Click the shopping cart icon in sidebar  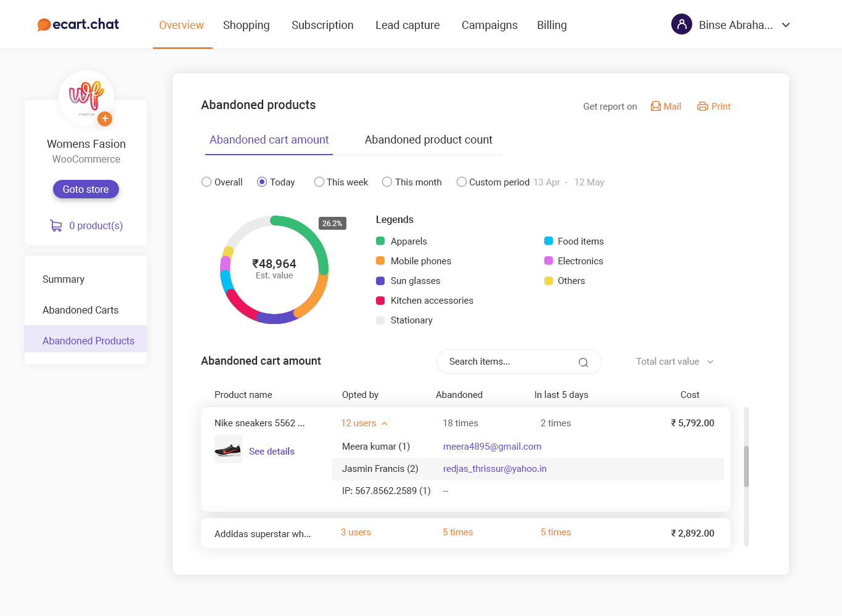click(x=56, y=226)
